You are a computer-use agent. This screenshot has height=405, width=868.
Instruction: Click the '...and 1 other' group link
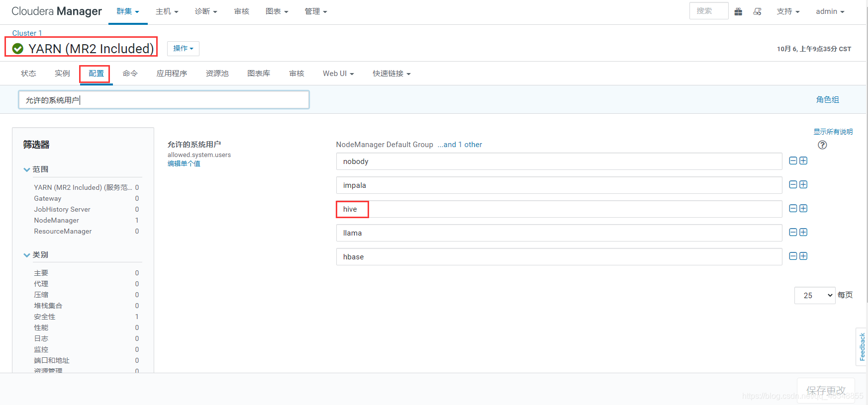460,145
